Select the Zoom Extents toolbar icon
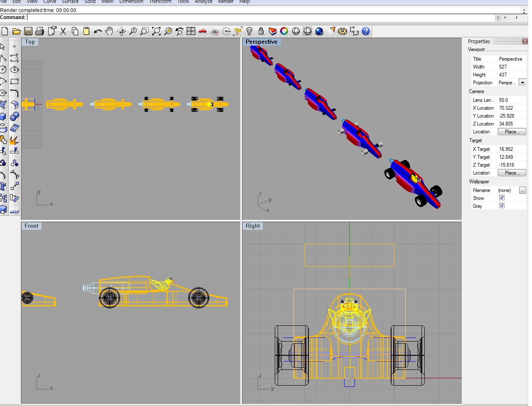The width and height of the screenshot is (532, 406). (156, 31)
